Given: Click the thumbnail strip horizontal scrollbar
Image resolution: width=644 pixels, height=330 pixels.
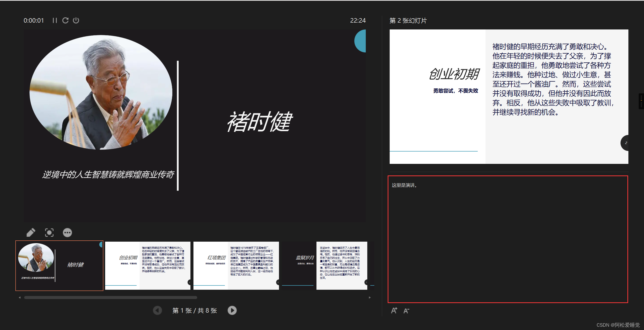Looking at the screenshot, I should [111, 298].
